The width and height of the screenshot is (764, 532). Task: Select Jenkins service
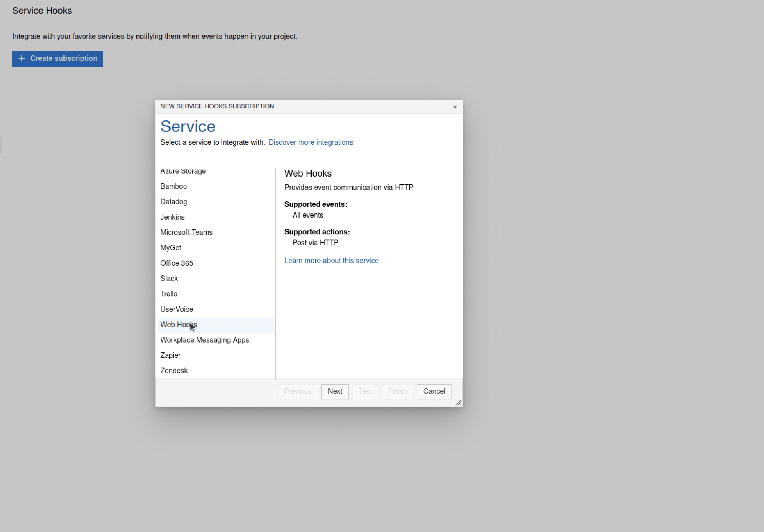coord(216,217)
